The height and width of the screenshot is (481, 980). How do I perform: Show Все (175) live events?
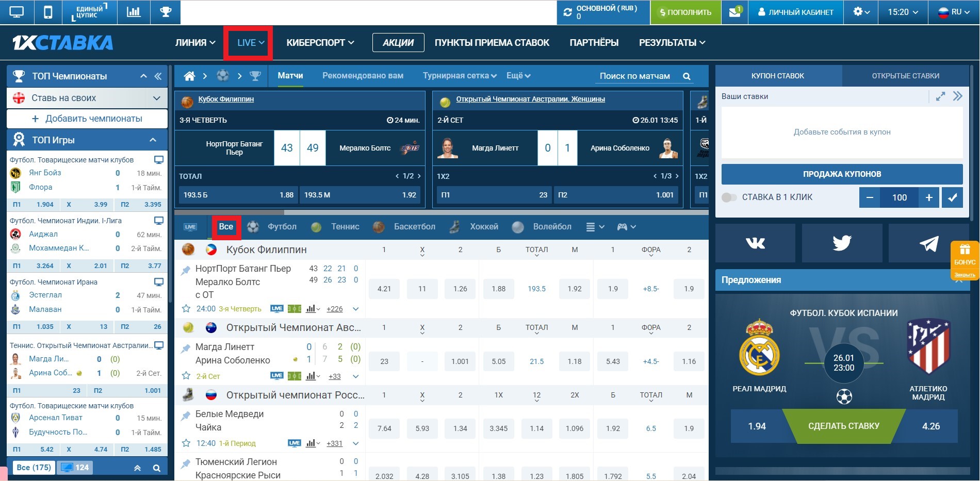point(34,468)
